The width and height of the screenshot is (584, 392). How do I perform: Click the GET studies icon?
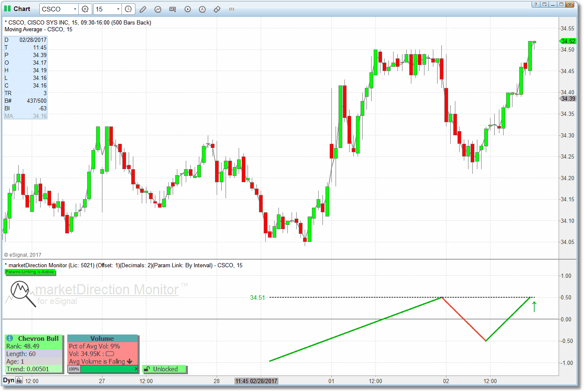click(x=173, y=9)
